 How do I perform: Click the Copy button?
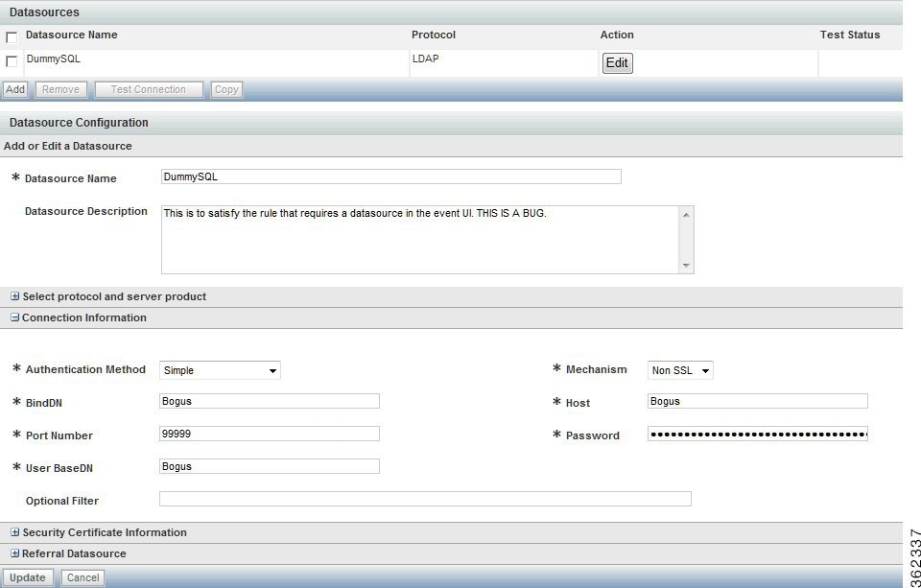226,89
